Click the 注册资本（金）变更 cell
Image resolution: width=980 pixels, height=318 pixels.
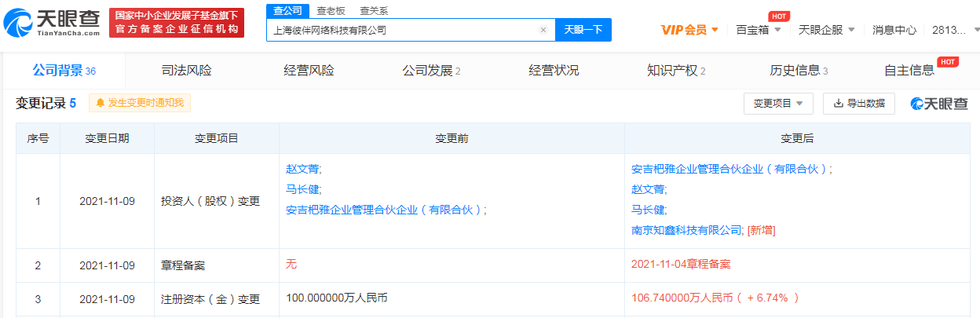(217, 299)
